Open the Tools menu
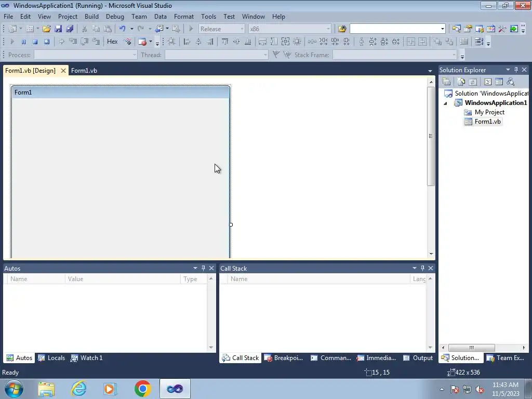Screen dimensions: 532x399 click(x=208, y=16)
